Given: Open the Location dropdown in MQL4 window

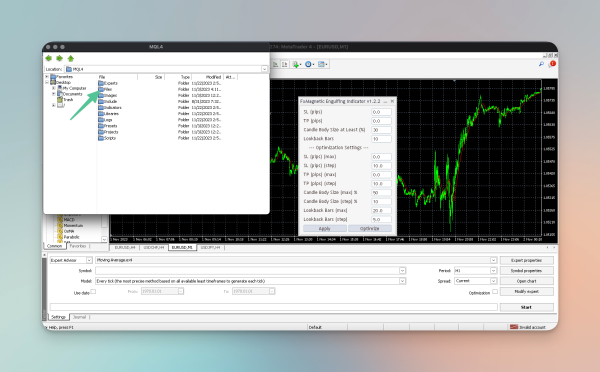Looking at the screenshot, I should point(264,69).
